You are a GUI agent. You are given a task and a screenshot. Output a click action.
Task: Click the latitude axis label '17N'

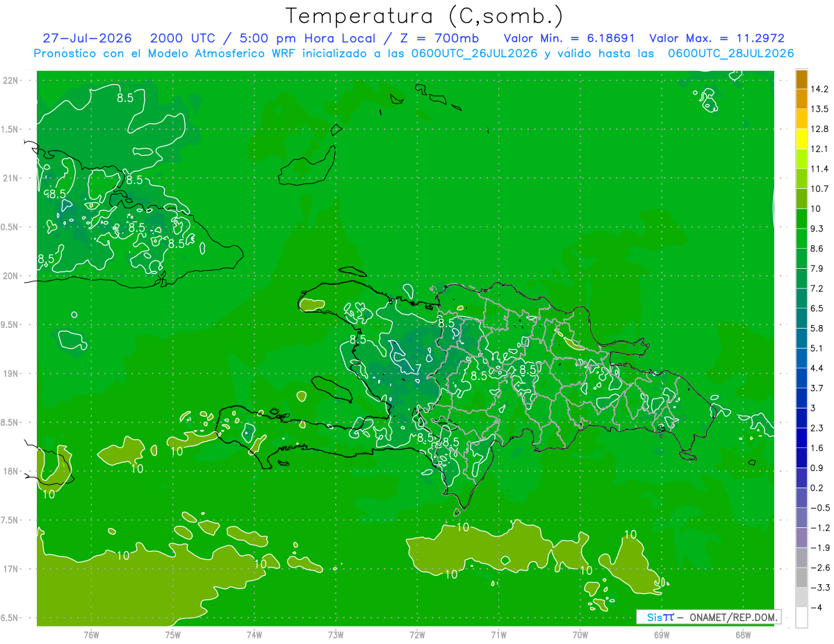(x=10, y=569)
